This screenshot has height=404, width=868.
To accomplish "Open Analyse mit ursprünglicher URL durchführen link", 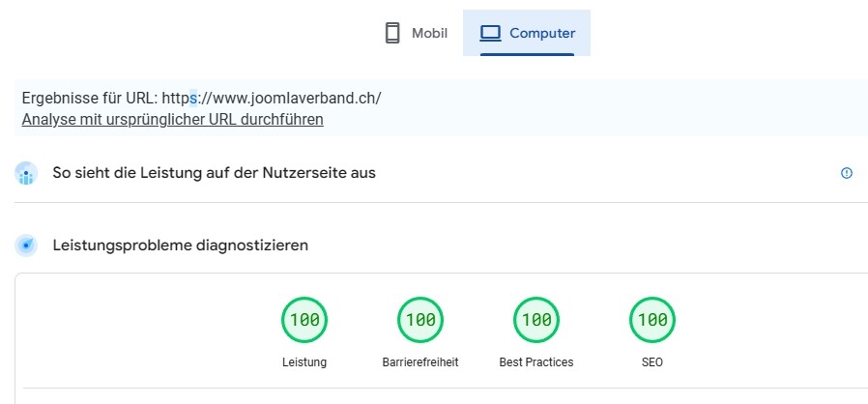I will tap(172, 120).
